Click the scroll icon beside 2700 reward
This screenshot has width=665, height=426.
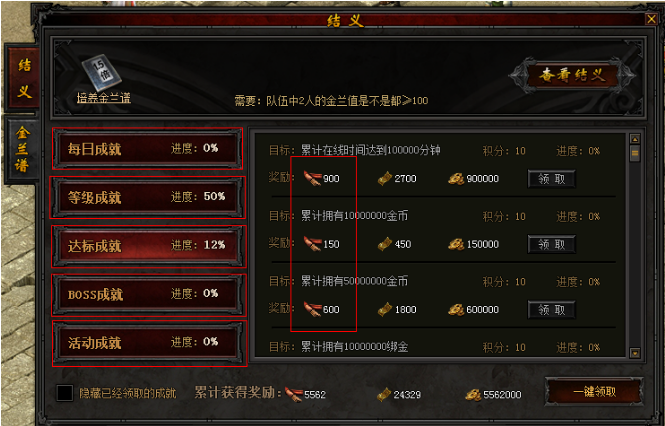(x=385, y=179)
